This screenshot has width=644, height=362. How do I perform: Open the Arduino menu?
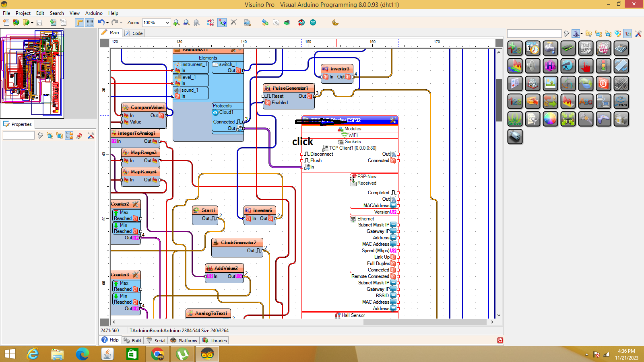pos(94,13)
